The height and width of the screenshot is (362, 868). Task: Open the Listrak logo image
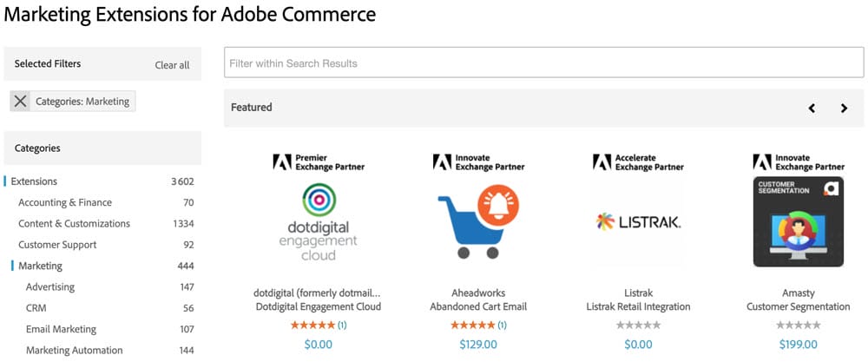coord(638,222)
